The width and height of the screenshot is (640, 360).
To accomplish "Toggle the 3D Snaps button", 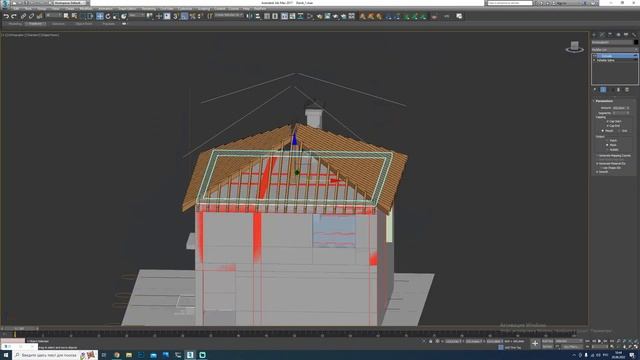I will click(x=176, y=16).
